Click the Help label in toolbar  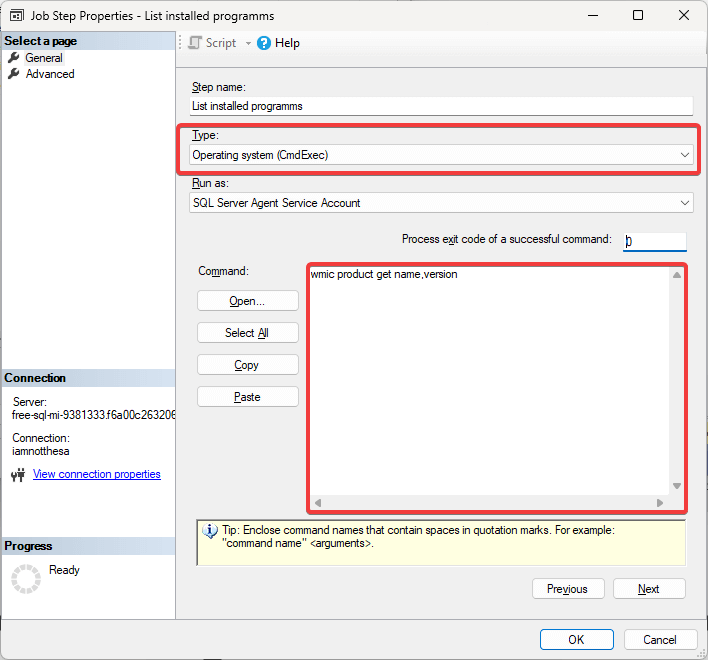287,43
